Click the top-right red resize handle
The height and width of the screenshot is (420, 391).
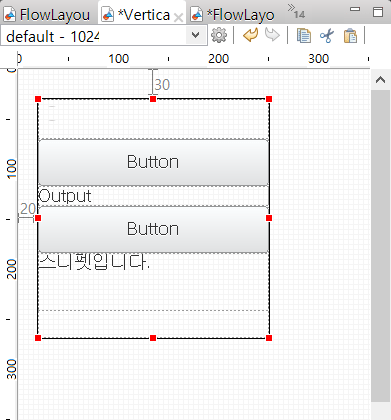pyautogui.click(x=269, y=99)
